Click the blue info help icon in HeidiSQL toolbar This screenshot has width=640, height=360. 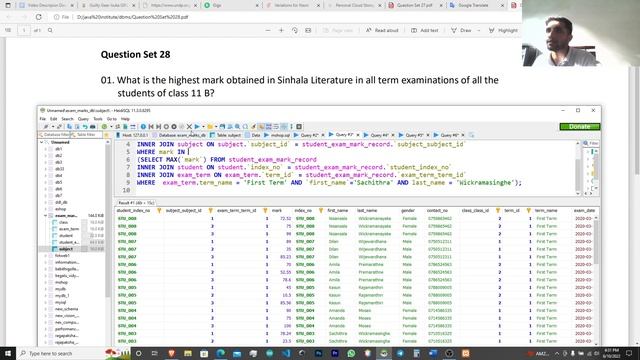click(x=143, y=127)
